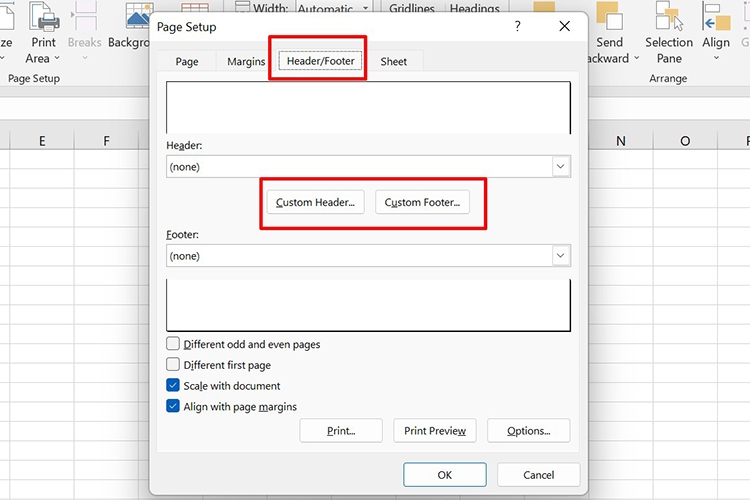Close the Page Setup dialog with X

[x=565, y=27]
